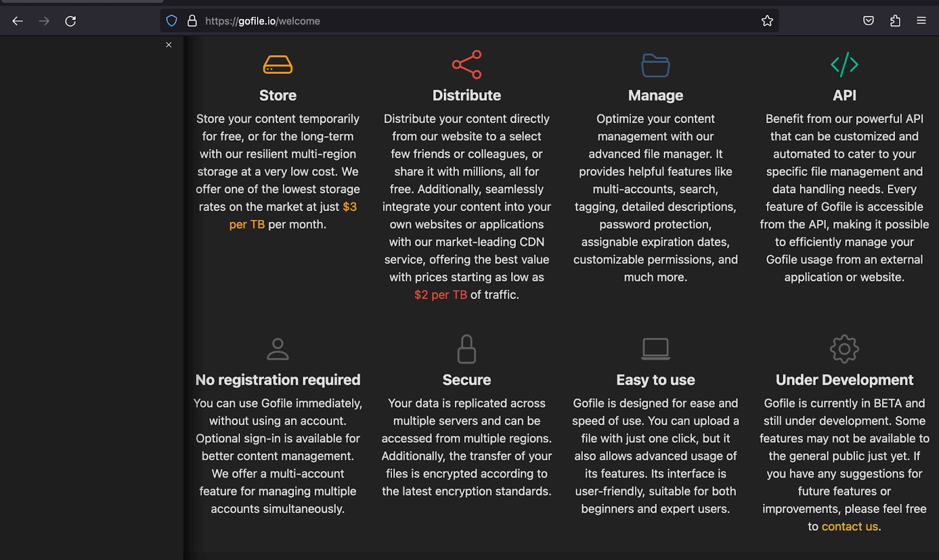
Task: Click the Store heading
Action: point(278,96)
